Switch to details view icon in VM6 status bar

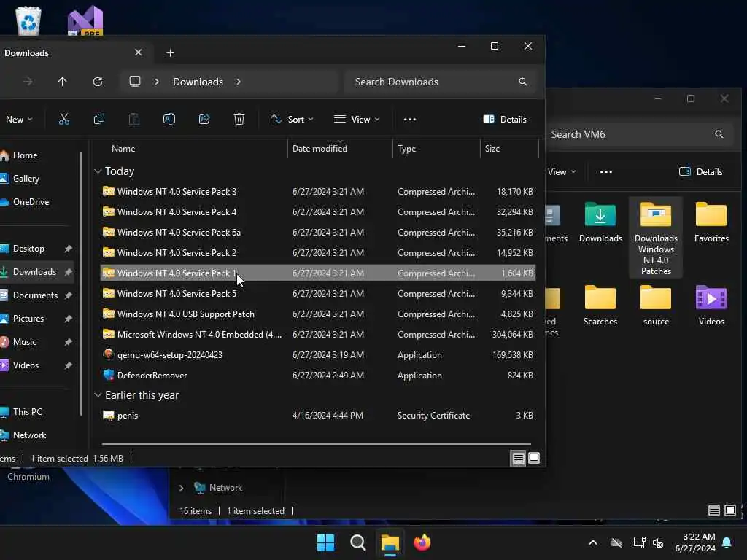713,510
